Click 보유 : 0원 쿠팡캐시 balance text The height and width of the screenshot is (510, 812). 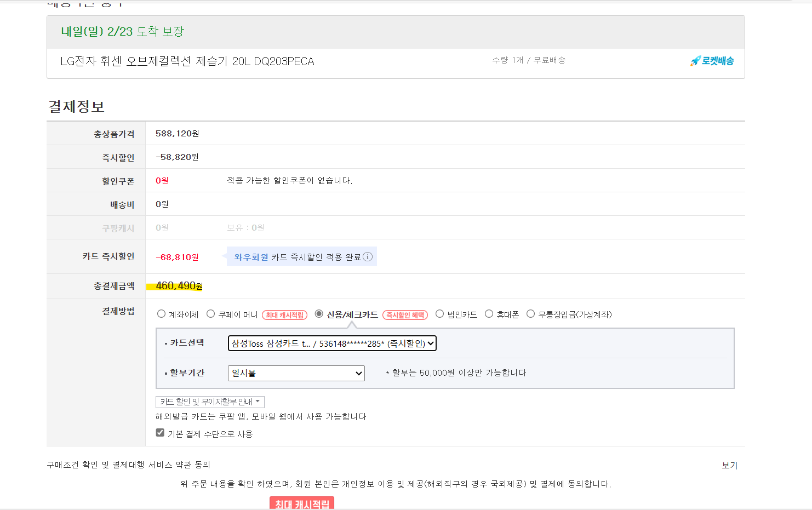tap(245, 227)
